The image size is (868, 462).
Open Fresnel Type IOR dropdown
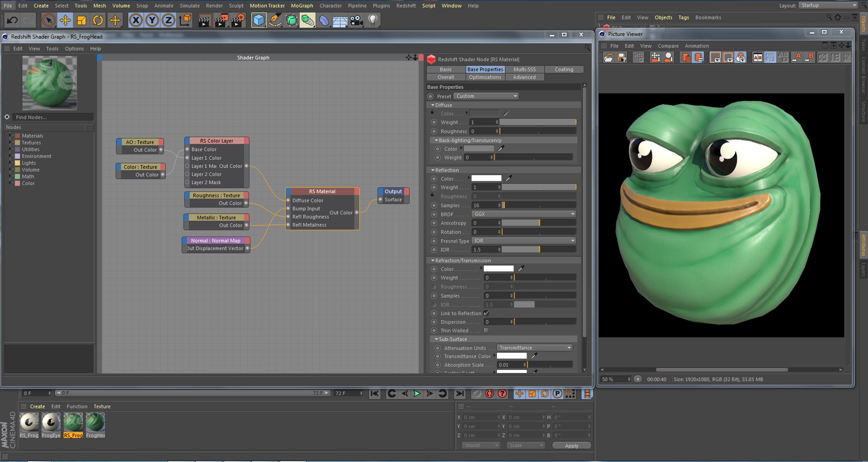[x=524, y=241]
